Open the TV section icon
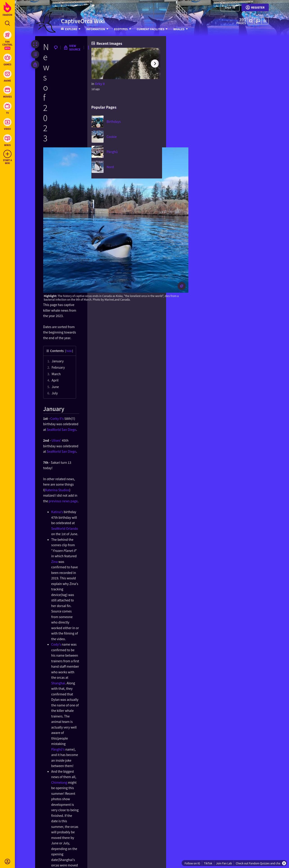Screen dimensions: 289x868 point(7,106)
